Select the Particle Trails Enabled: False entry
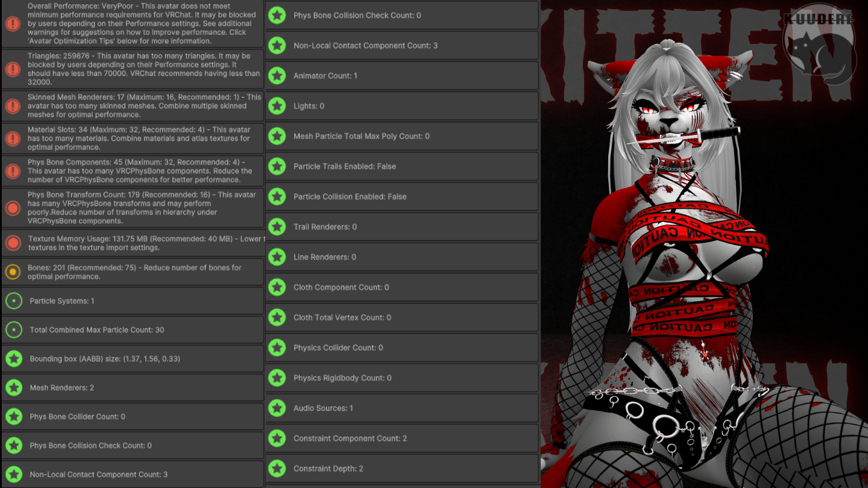868x488 pixels. [401, 166]
